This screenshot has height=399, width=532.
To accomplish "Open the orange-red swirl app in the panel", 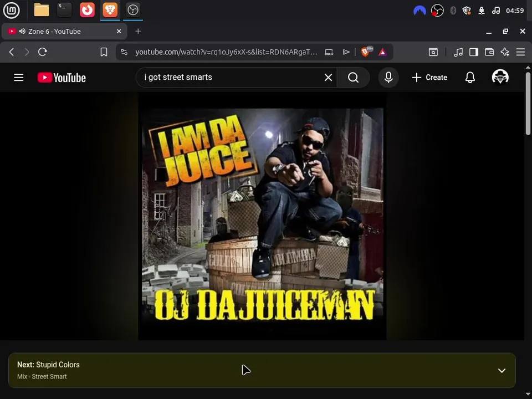I will tap(87, 10).
